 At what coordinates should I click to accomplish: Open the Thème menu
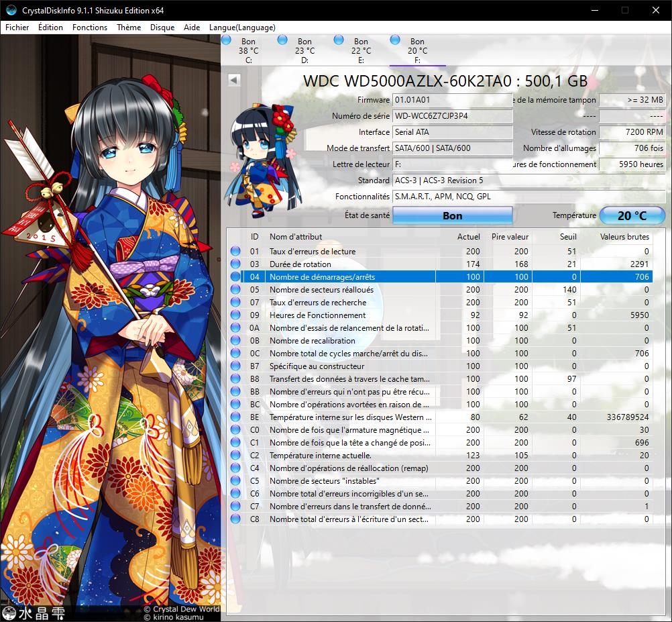coord(129,28)
